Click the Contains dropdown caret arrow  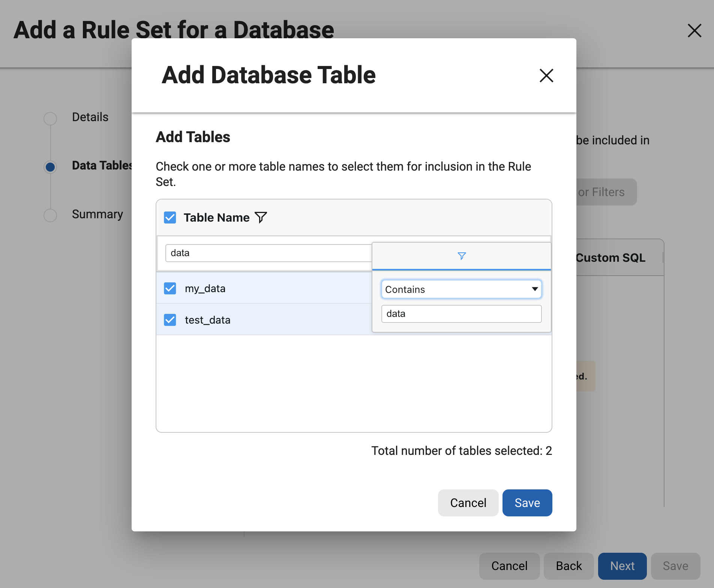(x=534, y=289)
